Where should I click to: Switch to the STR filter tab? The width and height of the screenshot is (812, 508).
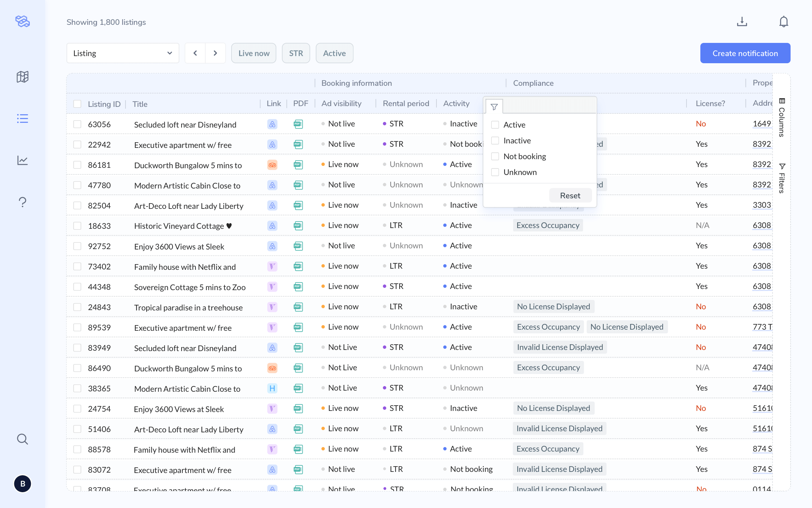pyautogui.click(x=296, y=53)
